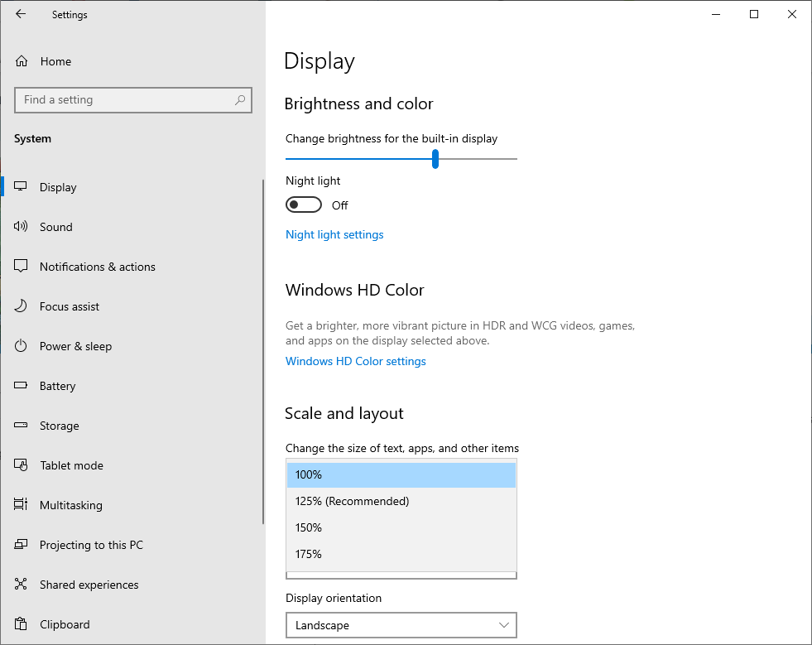
Task: Open the Storage drive icon
Action: 21,425
